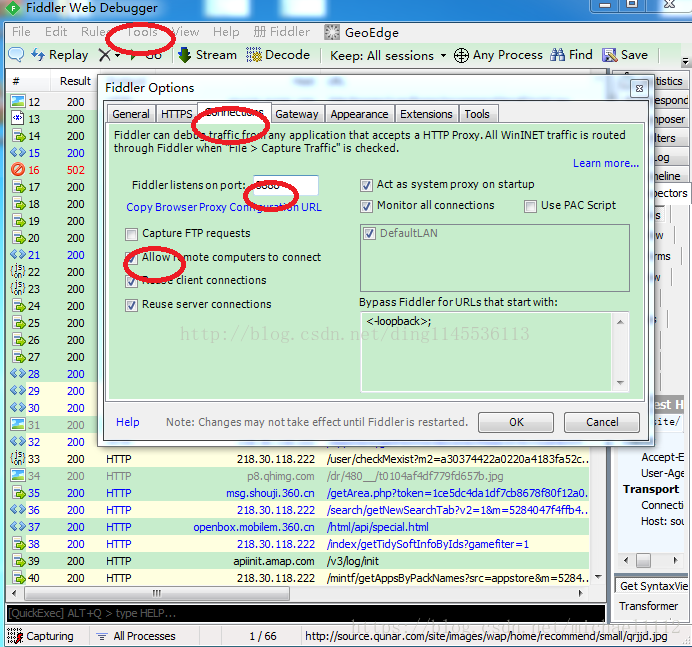Open the Keep: All sessions dropdown
692x647 pixels.
pyautogui.click(x=388, y=56)
